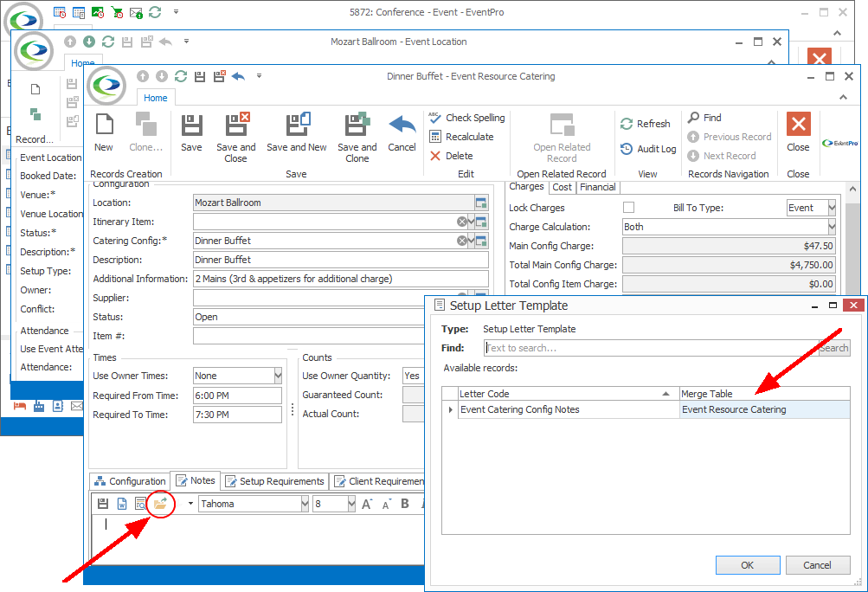Open the Tahoma font name dropdown
This screenshot has height=592, width=868.
(305, 504)
